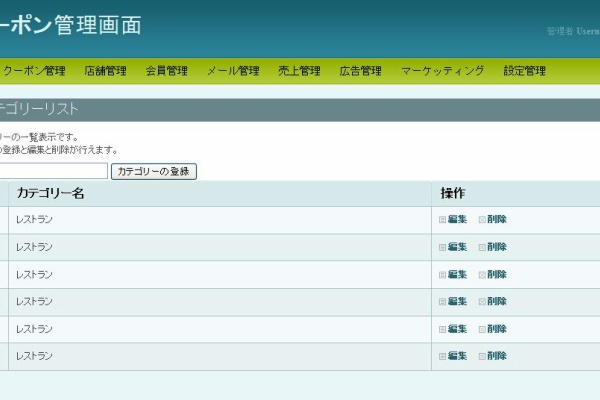
Task: Select fourth レストラン category name
Action: click(x=34, y=301)
